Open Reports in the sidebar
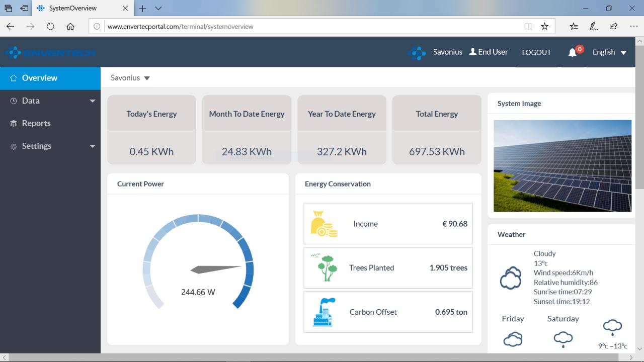 pyautogui.click(x=50, y=123)
